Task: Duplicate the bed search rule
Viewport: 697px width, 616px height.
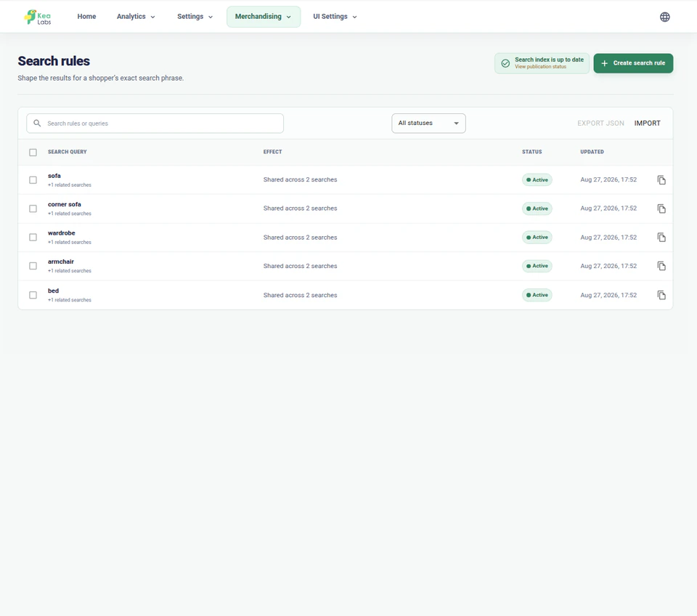Action: click(x=661, y=295)
